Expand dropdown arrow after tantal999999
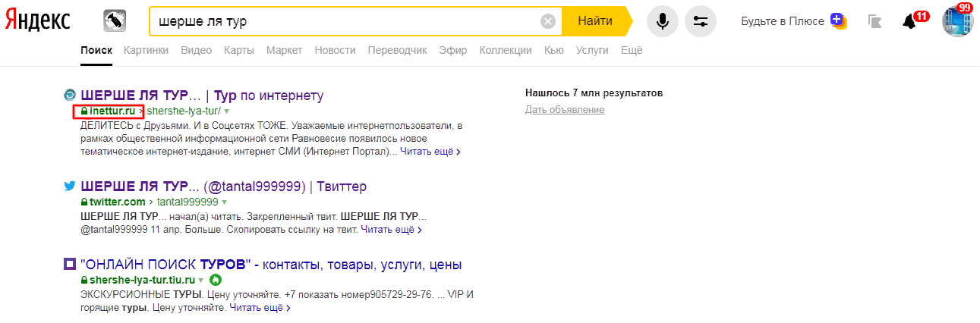Image resolution: width=980 pixels, height=323 pixels. (x=225, y=202)
